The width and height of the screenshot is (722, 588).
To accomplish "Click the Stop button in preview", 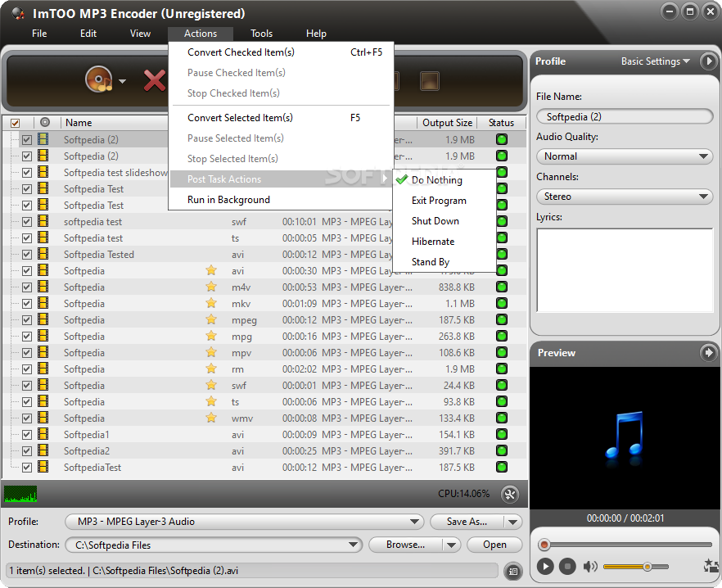I will [567, 566].
